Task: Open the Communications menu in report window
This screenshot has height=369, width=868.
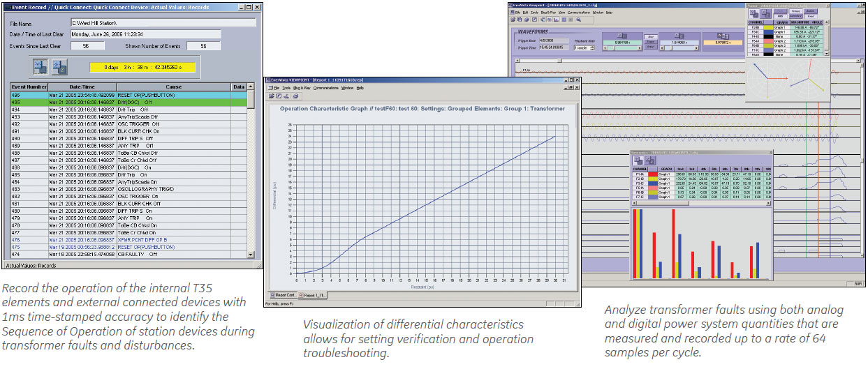Action: click(325, 88)
